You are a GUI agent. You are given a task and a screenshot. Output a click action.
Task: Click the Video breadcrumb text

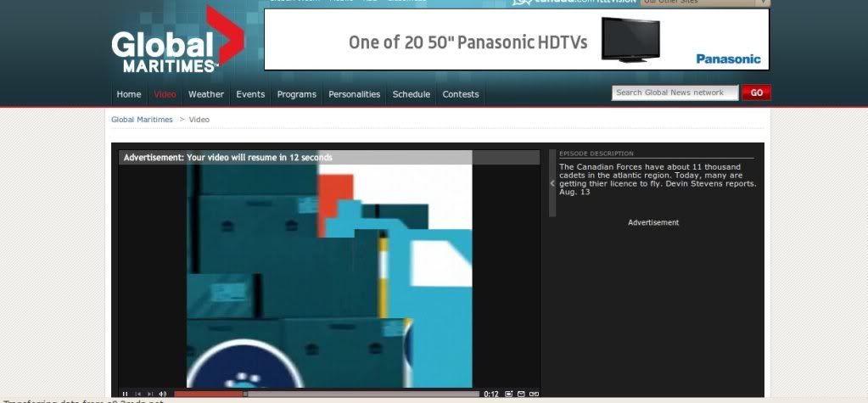pyautogui.click(x=199, y=119)
